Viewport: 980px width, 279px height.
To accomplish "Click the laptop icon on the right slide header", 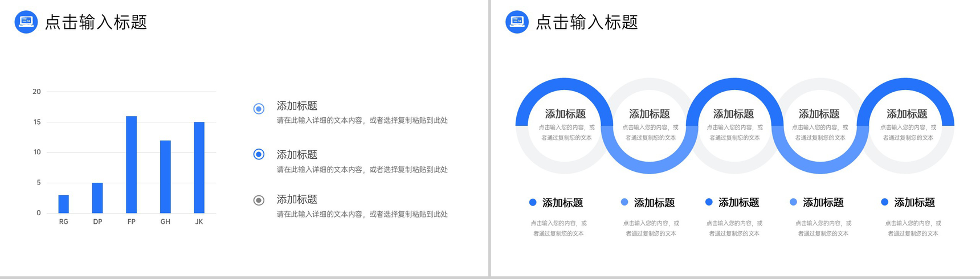I will [517, 22].
